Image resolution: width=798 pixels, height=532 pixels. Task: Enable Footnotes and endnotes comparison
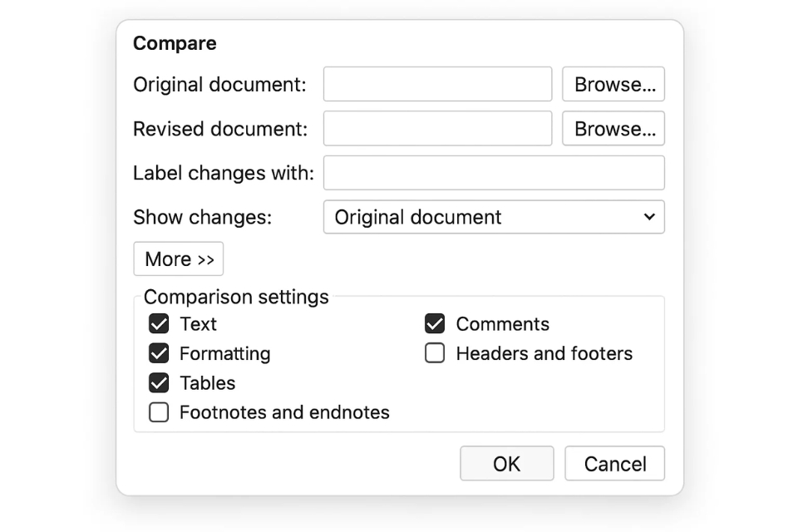(159, 412)
